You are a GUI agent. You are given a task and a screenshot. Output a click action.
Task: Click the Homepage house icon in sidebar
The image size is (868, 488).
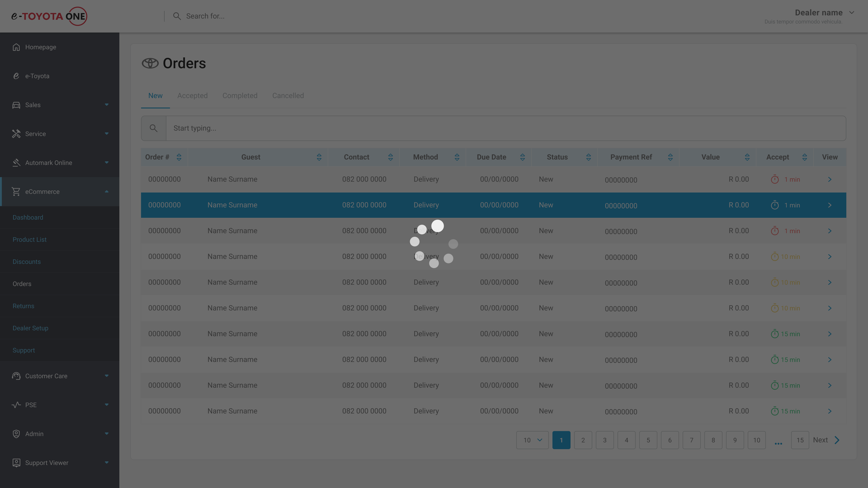(x=16, y=47)
